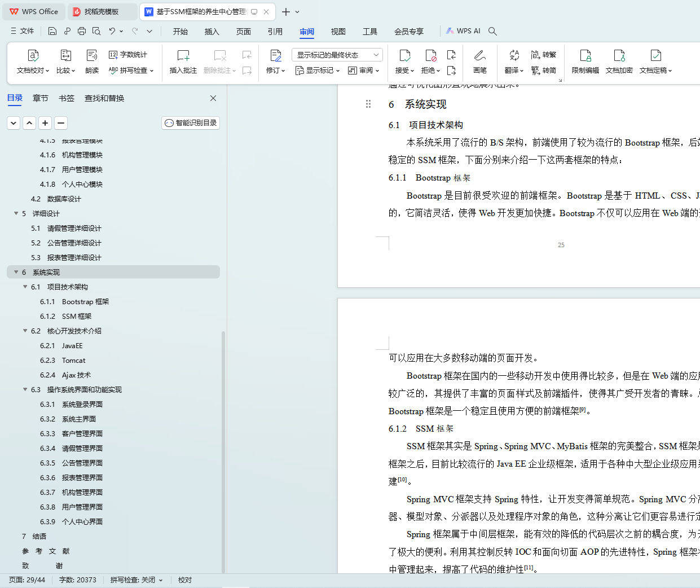The width and height of the screenshot is (700, 588).
Task: Click 校对 in the status bar
Action: point(185,580)
